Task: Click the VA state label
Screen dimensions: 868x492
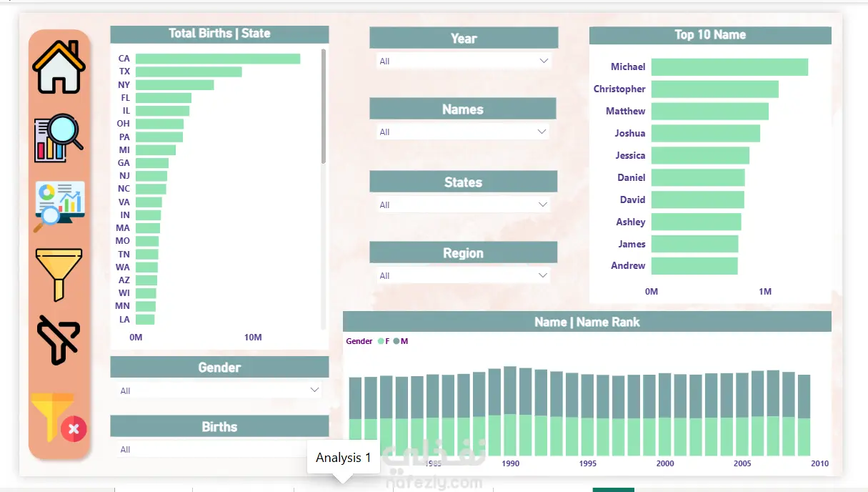Action: coord(124,202)
